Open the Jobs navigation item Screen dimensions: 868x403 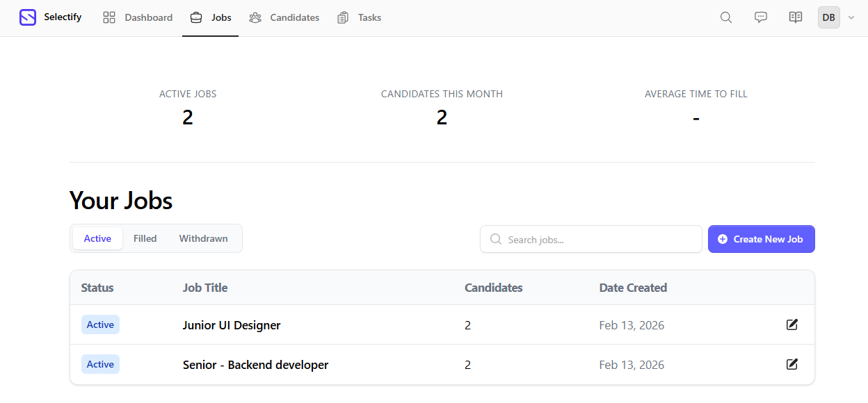point(211,17)
